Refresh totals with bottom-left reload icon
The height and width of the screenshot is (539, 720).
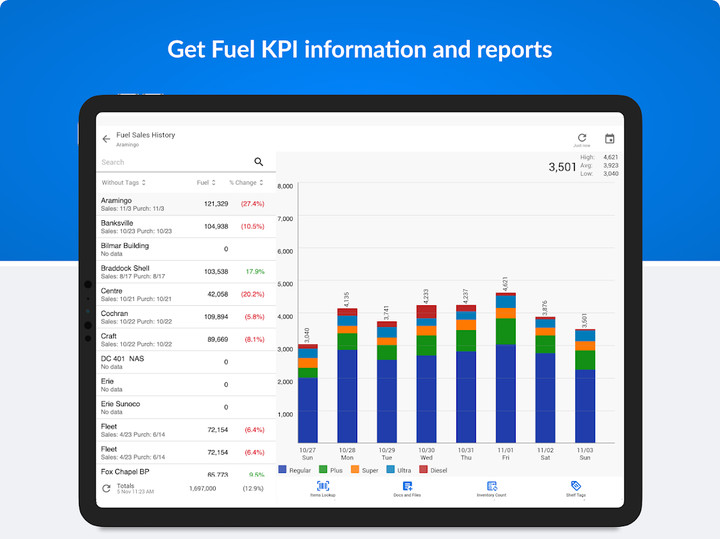pos(107,488)
